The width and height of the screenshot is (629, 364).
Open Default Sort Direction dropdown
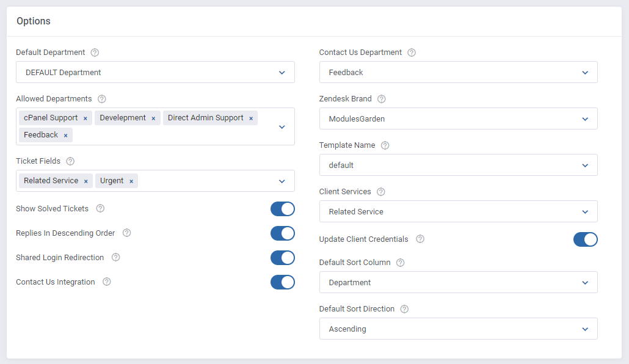459,329
